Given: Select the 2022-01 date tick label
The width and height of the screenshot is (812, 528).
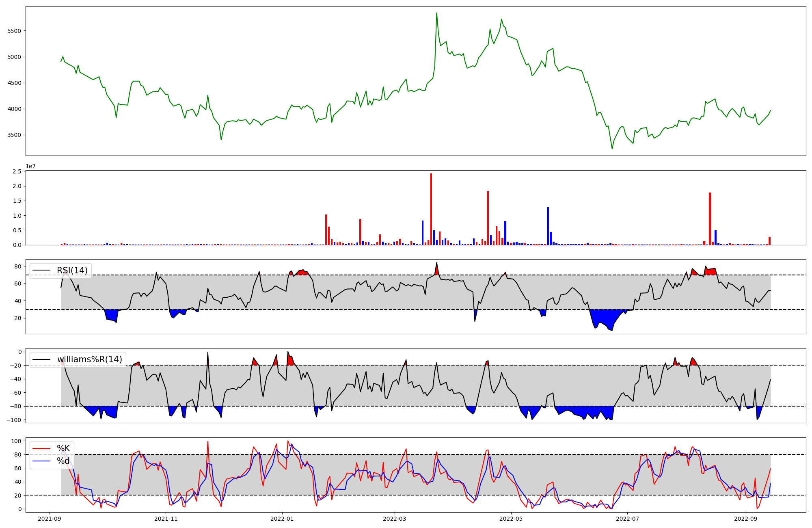Looking at the screenshot, I should (282, 519).
